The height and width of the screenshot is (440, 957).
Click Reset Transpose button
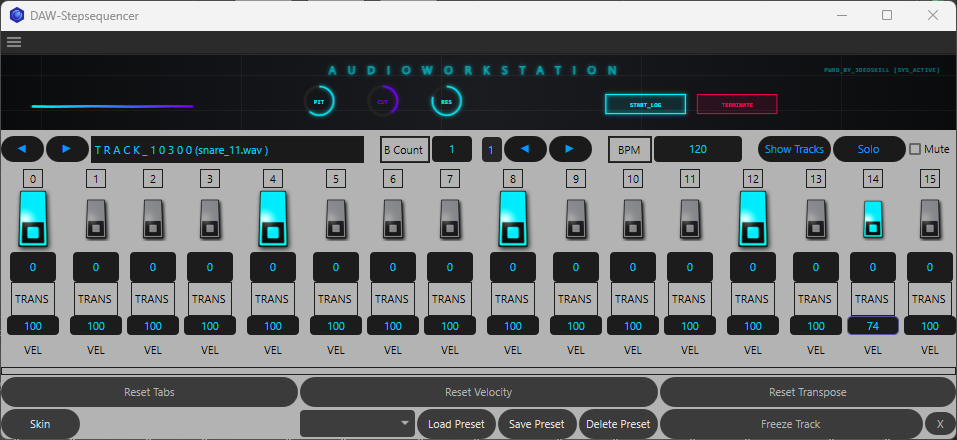[807, 392]
